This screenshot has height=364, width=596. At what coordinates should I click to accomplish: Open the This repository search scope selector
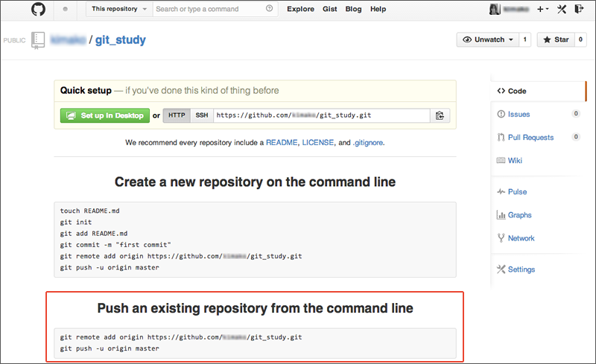coord(119,10)
